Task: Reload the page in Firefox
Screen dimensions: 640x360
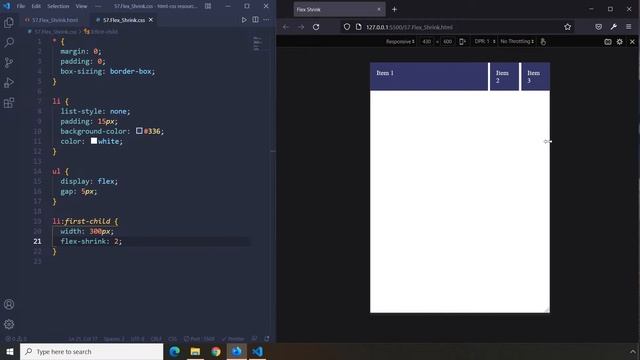Action: pos(316,27)
